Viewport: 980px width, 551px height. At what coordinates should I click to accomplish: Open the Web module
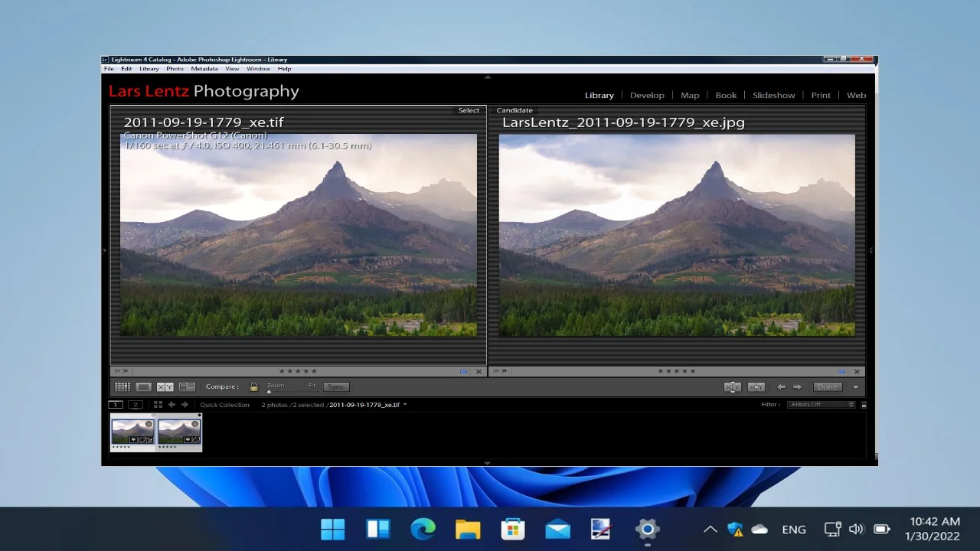[x=856, y=96]
